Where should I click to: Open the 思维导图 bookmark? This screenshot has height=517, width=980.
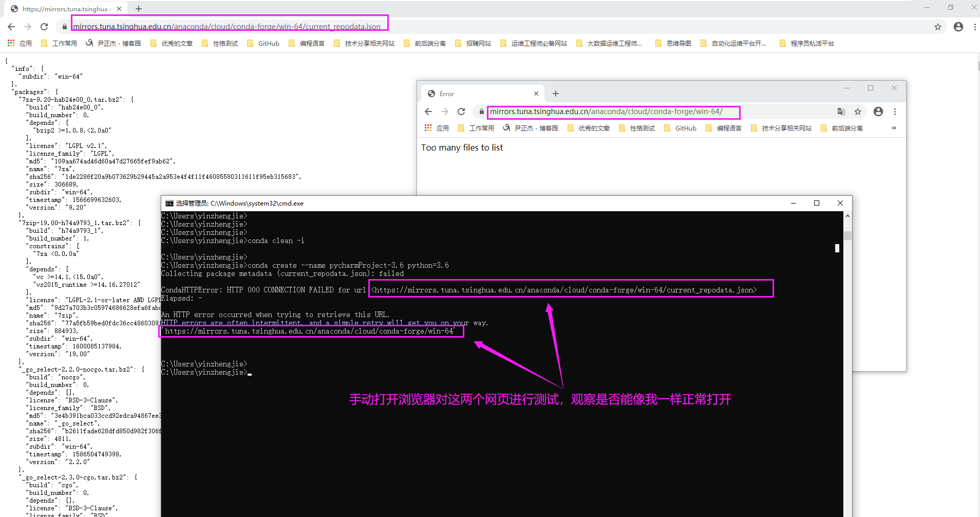click(x=678, y=43)
